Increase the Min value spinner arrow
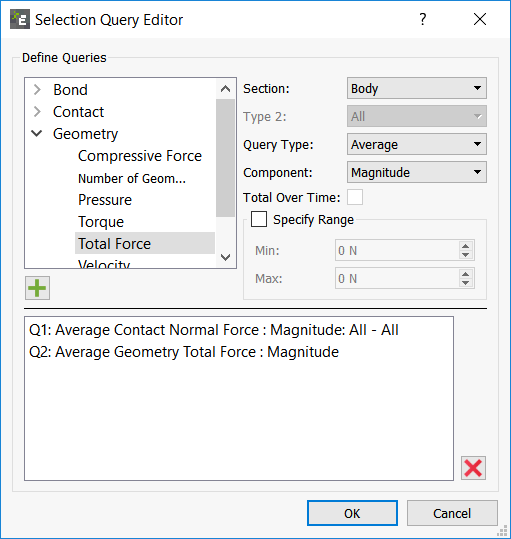The image size is (511, 539). click(x=466, y=246)
